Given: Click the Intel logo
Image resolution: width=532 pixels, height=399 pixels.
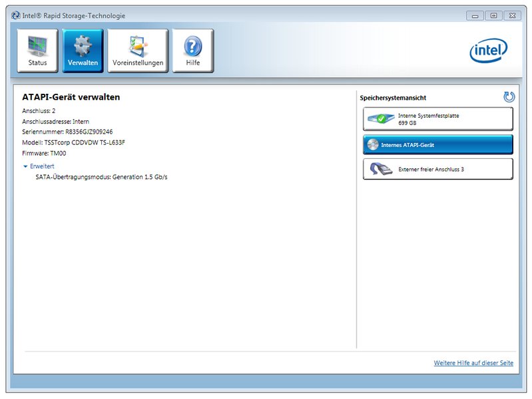Looking at the screenshot, I should pyautogui.click(x=489, y=50).
